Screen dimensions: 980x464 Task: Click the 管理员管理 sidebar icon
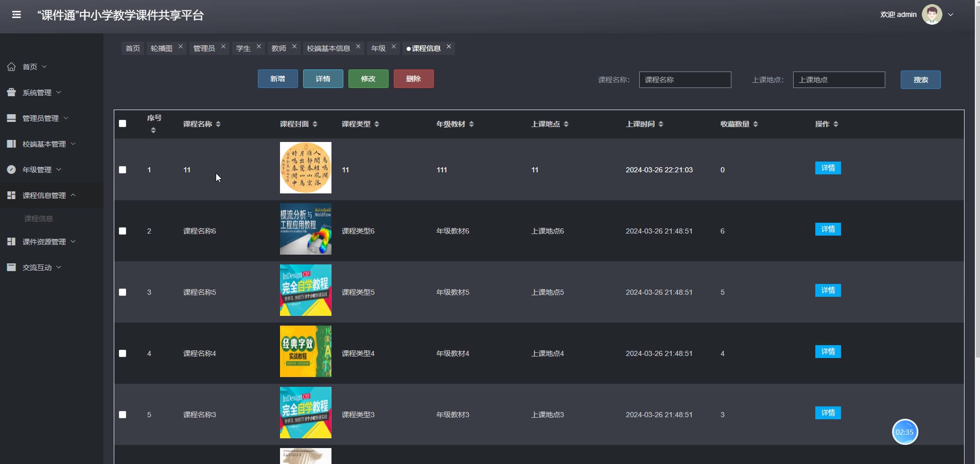coord(11,118)
